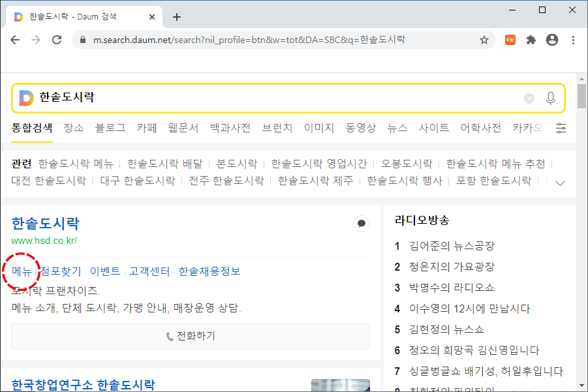Open the 이벤트 sitelink
The width and height of the screenshot is (588, 392).
(x=105, y=271)
